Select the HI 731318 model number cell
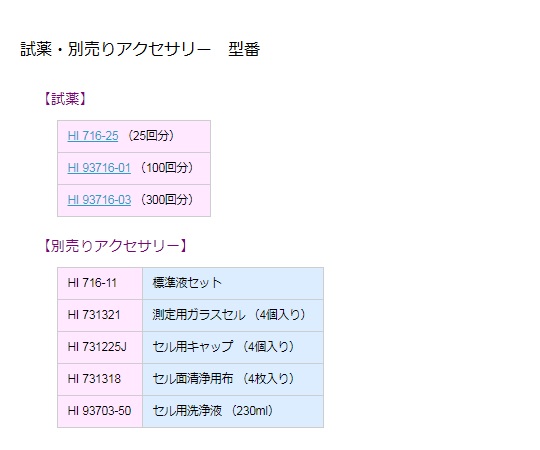This screenshot has height=450, width=540. 100,379
